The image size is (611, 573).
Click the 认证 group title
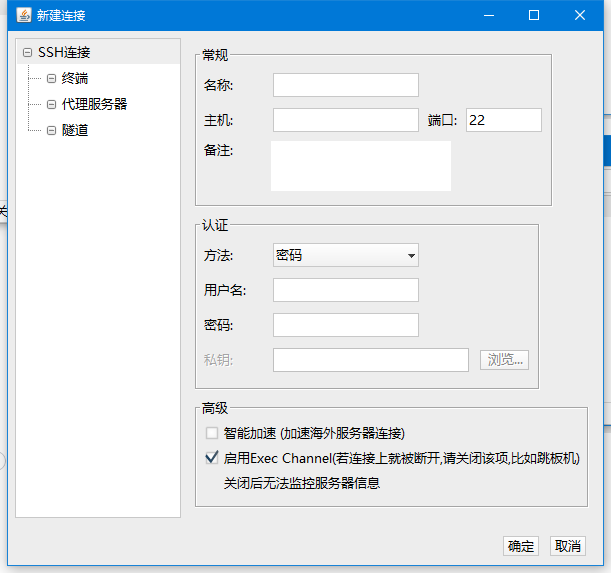click(215, 225)
